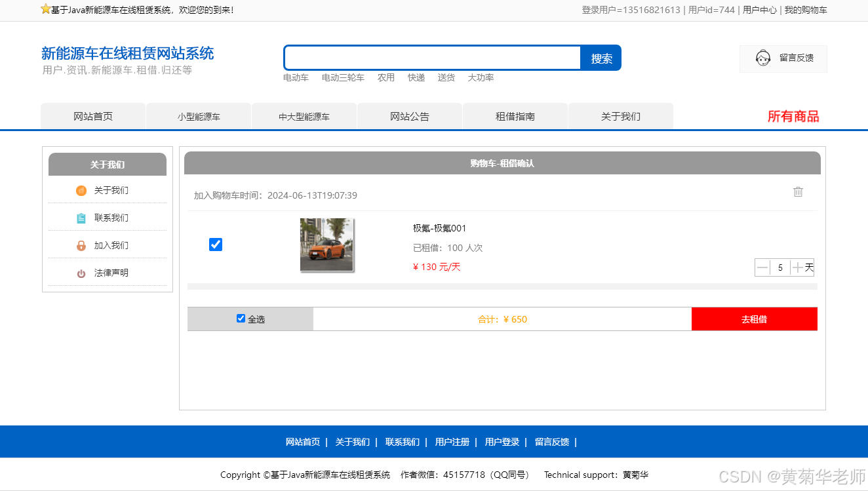
Task: Select the 租借指南 navigation tab
Action: pos(515,115)
